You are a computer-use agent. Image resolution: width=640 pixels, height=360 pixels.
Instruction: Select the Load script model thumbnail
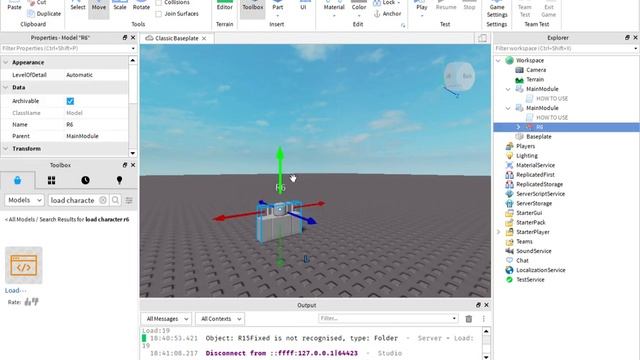tap(24, 265)
